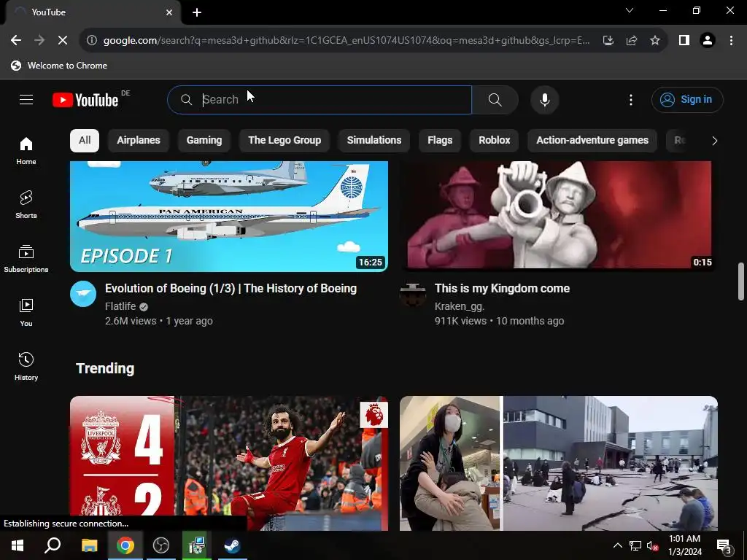Open the YouTube hamburger guide menu
The width and height of the screenshot is (747, 560).
[26, 99]
